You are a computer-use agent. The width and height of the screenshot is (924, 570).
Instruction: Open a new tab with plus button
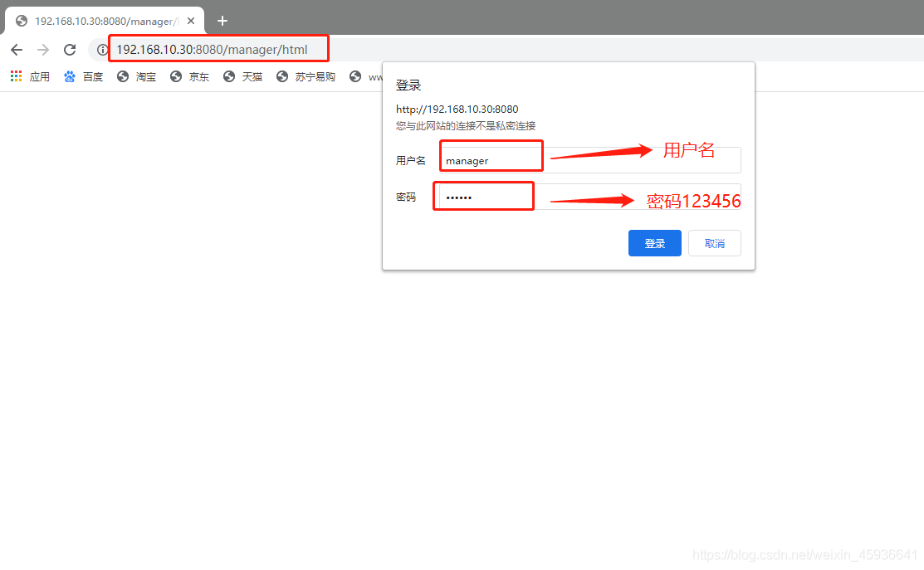click(x=222, y=22)
